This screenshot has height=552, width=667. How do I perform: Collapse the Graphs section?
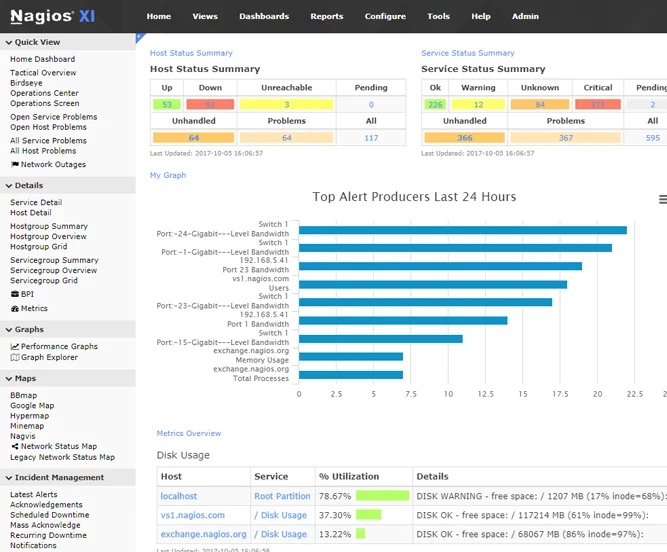(x=25, y=330)
